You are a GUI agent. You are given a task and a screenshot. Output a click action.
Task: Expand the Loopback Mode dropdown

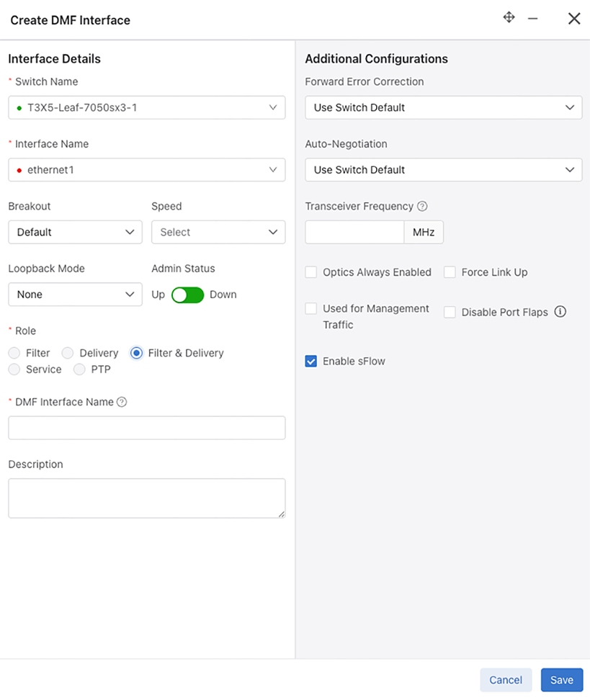75,295
